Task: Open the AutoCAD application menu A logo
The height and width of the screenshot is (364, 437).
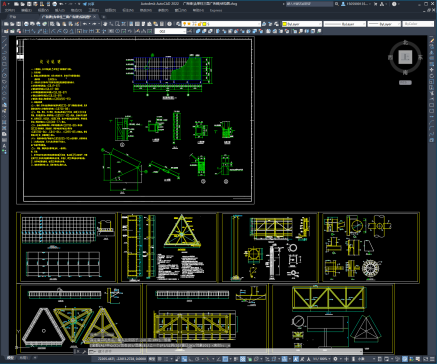Action: click(x=5, y=4)
